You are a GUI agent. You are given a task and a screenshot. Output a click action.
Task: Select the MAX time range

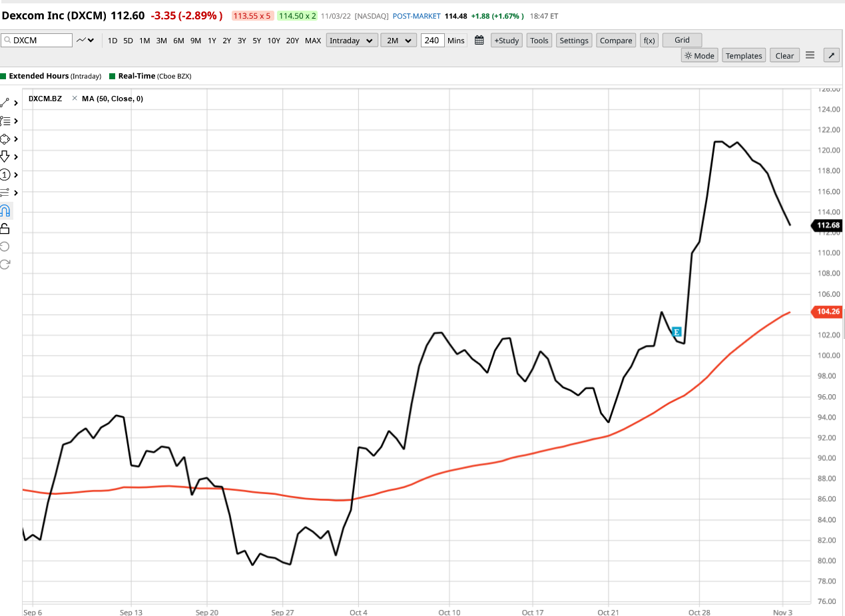click(313, 41)
